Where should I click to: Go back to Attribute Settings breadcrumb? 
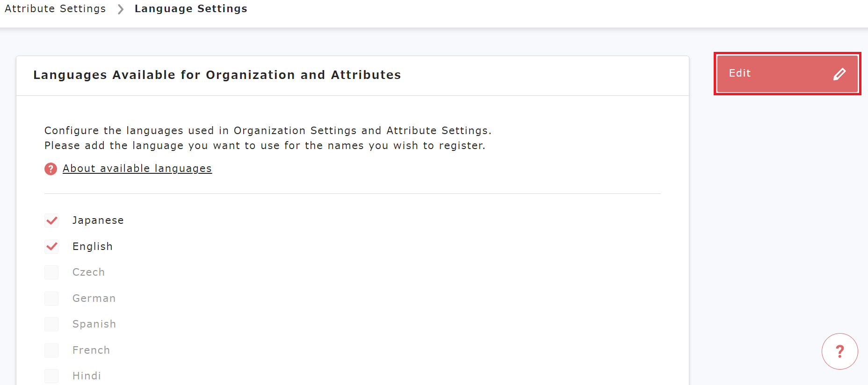click(55, 9)
